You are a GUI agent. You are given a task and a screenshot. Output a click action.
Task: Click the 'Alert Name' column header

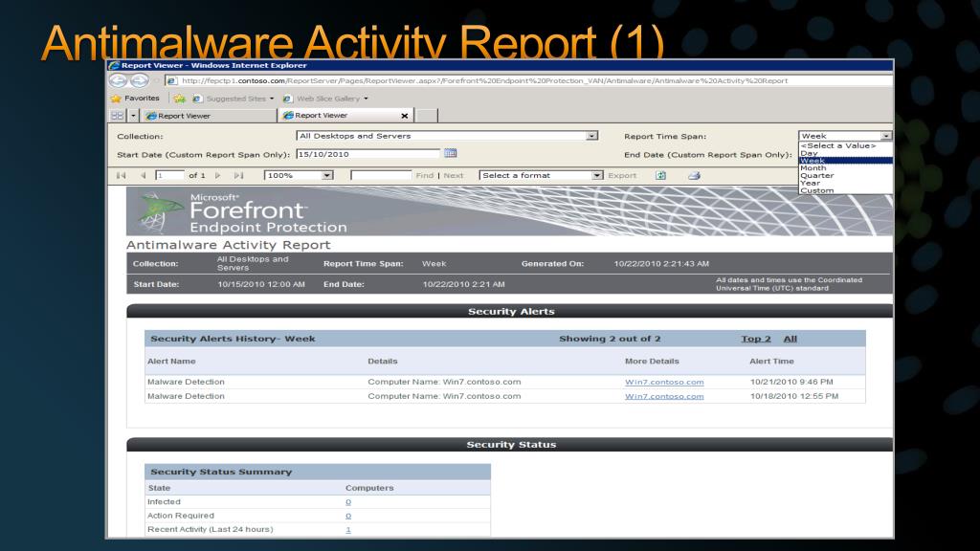coord(171,361)
